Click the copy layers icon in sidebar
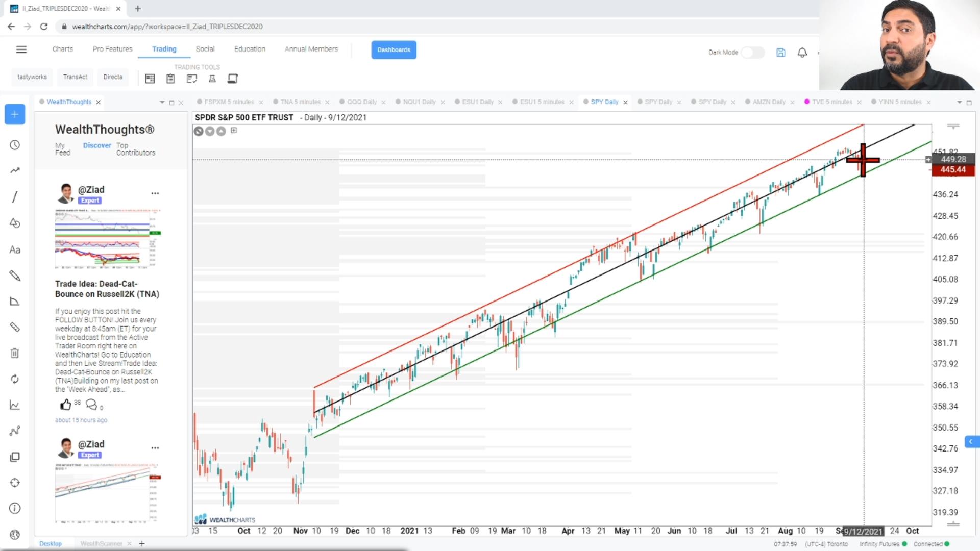 15,457
